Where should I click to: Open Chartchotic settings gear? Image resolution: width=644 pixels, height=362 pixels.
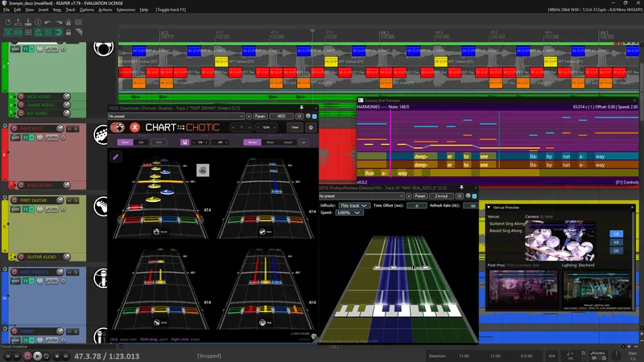pos(311,128)
